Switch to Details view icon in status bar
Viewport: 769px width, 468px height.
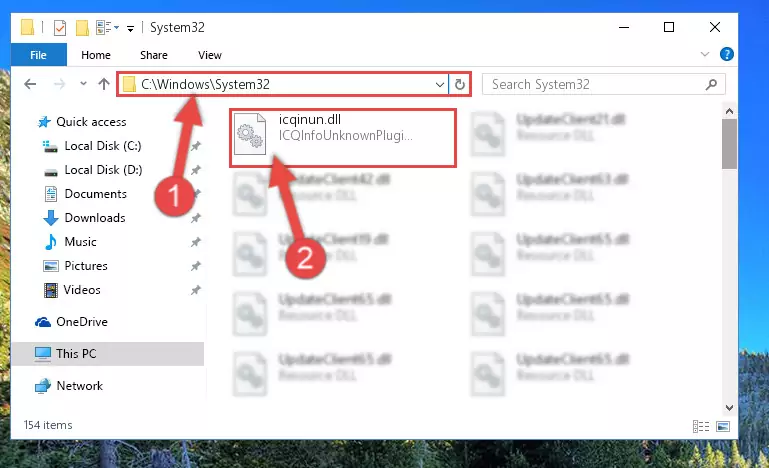click(x=701, y=426)
